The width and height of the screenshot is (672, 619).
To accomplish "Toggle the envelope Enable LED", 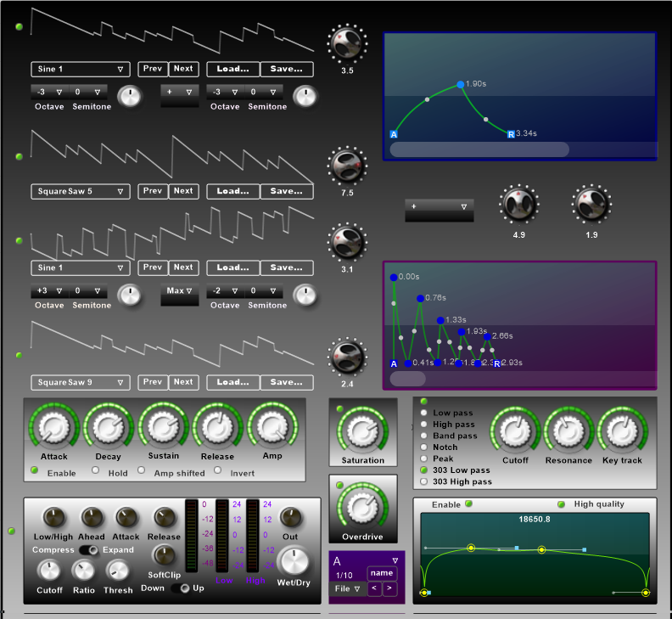I will 35,470.
